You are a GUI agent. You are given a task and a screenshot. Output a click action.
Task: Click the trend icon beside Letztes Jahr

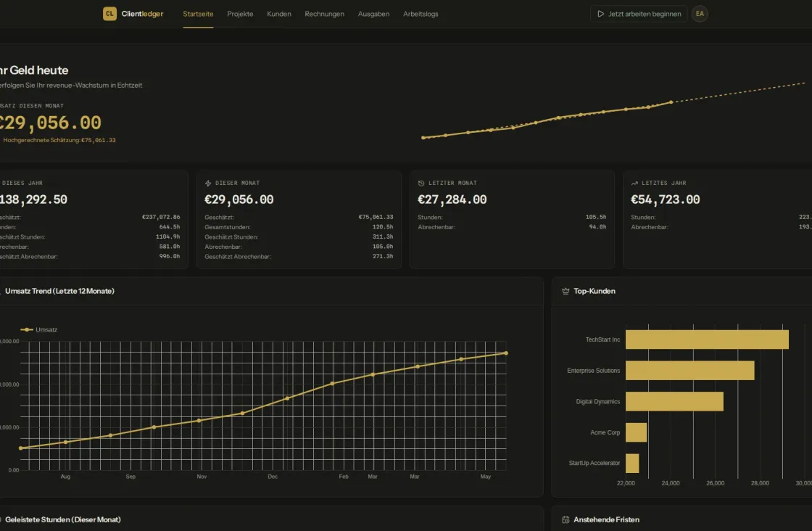click(634, 184)
